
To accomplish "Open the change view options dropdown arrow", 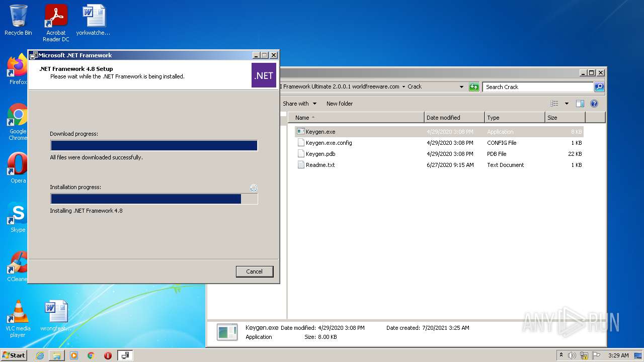I will (x=567, y=104).
